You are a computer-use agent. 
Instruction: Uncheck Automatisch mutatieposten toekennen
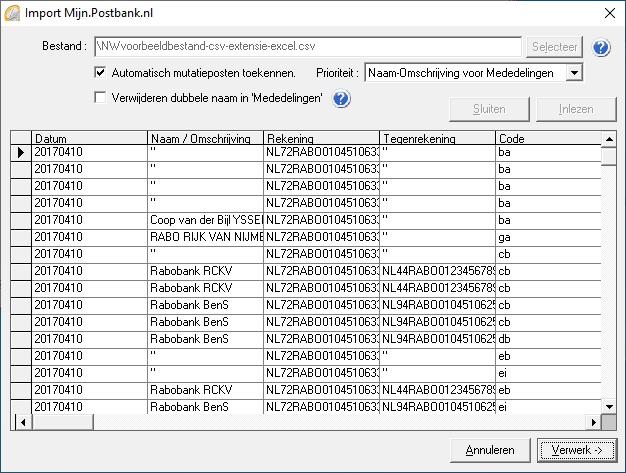click(x=100, y=72)
